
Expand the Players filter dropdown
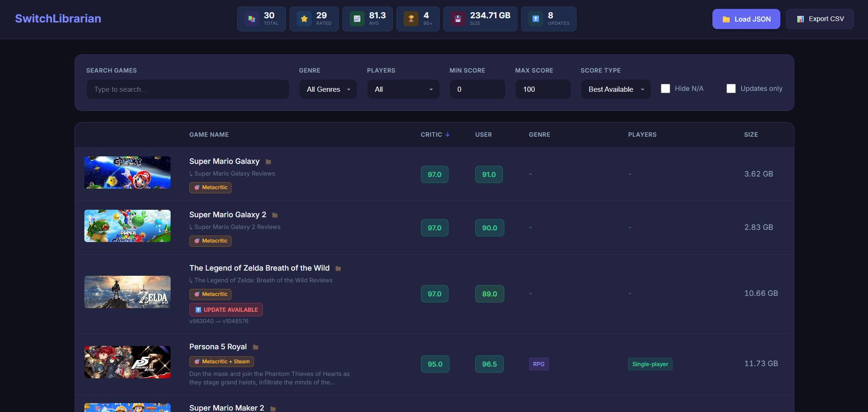(403, 89)
